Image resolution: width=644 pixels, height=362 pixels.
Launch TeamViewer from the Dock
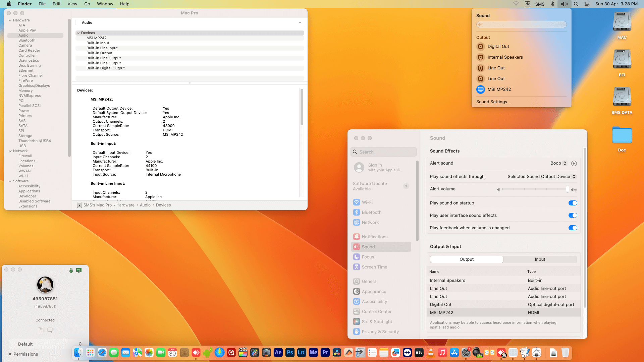point(407,353)
